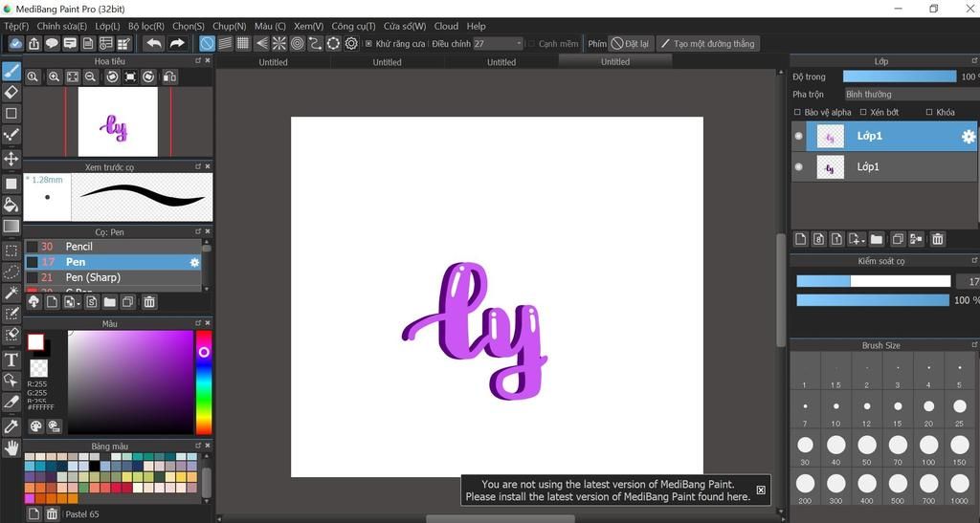
Task: Enable the Xén bớt checkbox
Action: [x=863, y=112]
